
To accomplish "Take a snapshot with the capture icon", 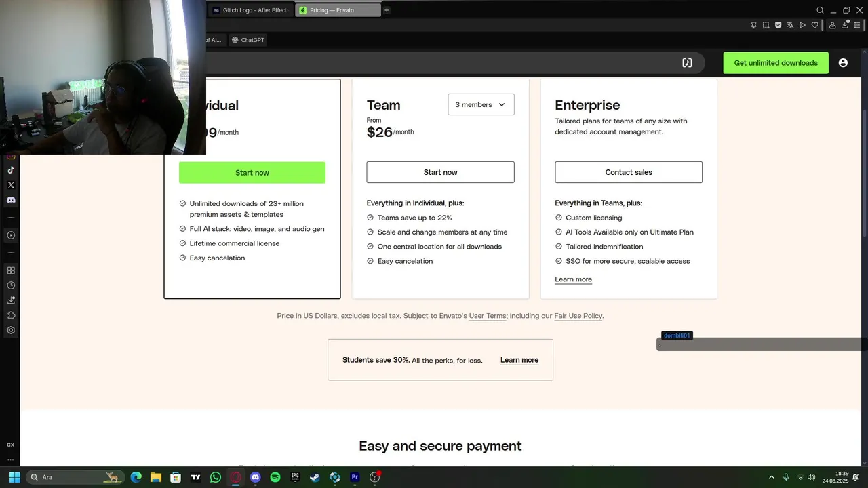I will pos(766,25).
